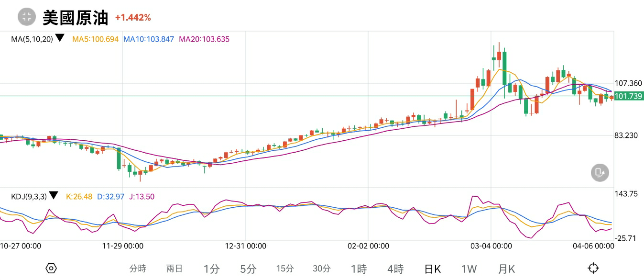Select the 5分 interval
Image resolution: width=644 pixels, height=280 pixels.
248,269
